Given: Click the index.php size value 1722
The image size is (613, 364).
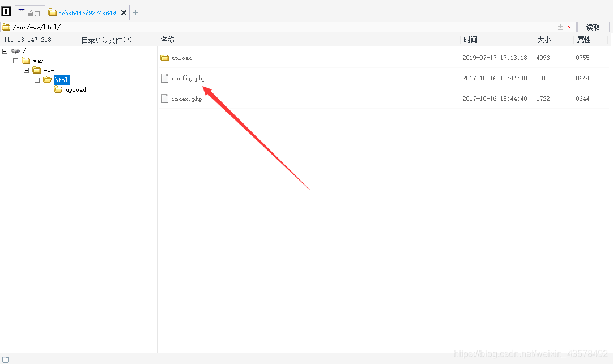Looking at the screenshot, I should point(543,99).
